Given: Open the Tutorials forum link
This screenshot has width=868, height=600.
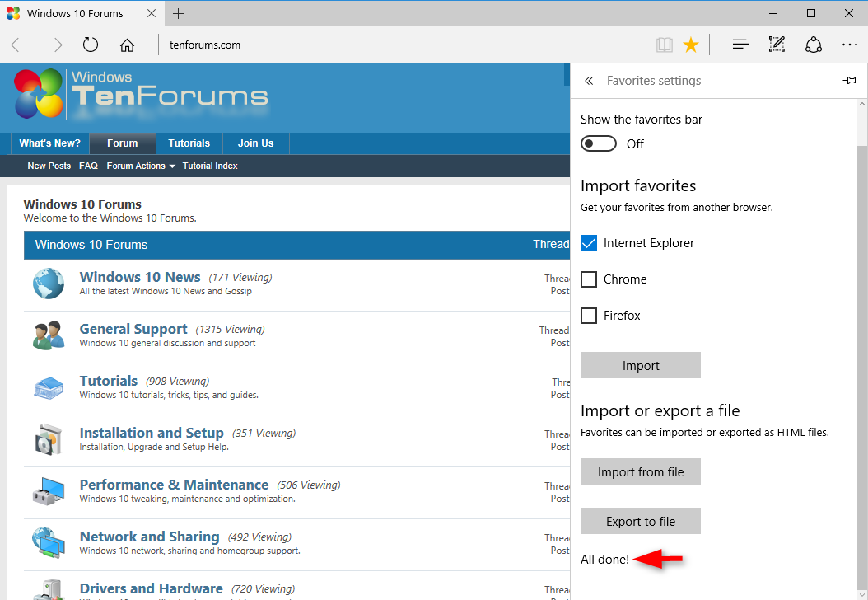Looking at the screenshot, I should [109, 381].
